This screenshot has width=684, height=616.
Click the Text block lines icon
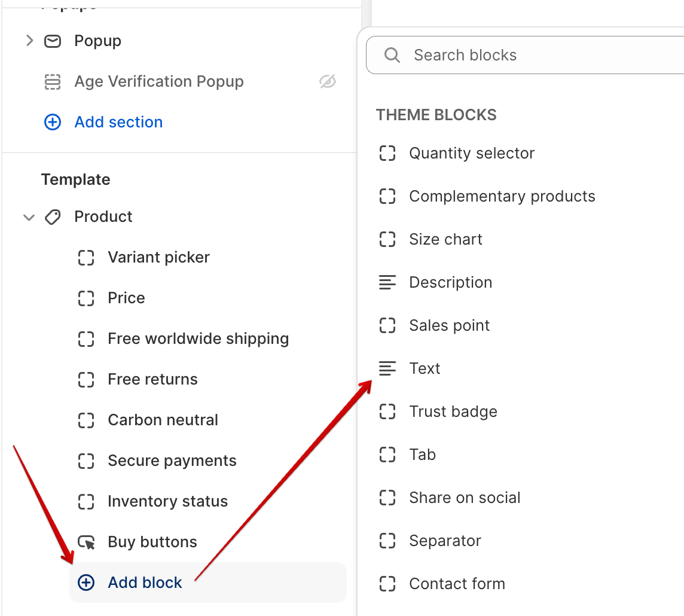pyautogui.click(x=387, y=368)
